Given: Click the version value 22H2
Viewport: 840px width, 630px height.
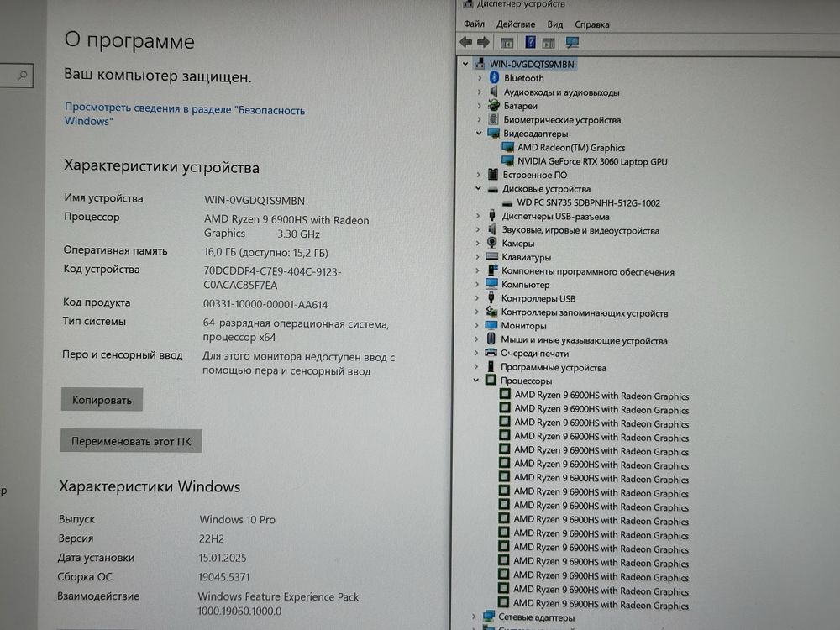Looking at the screenshot, I should (x=212, y=538).
